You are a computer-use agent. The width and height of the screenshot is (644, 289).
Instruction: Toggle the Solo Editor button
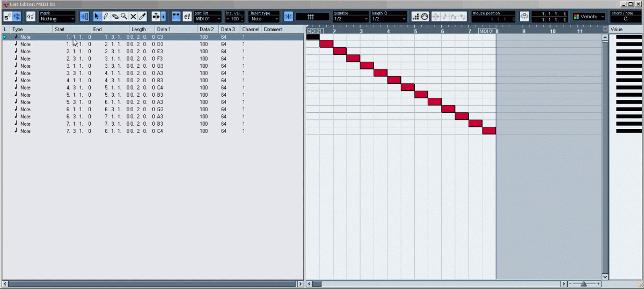pyautogui.click(x=8, y=17)
